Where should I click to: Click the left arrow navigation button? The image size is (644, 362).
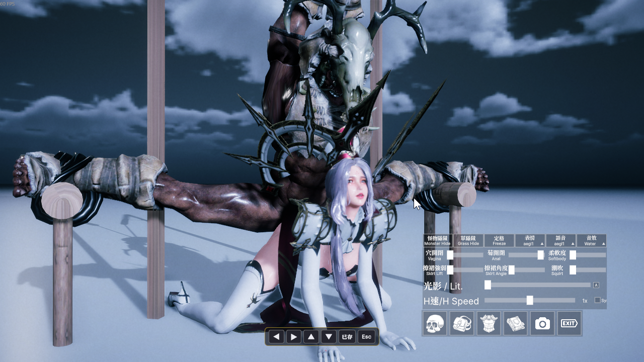click(276, 337)
